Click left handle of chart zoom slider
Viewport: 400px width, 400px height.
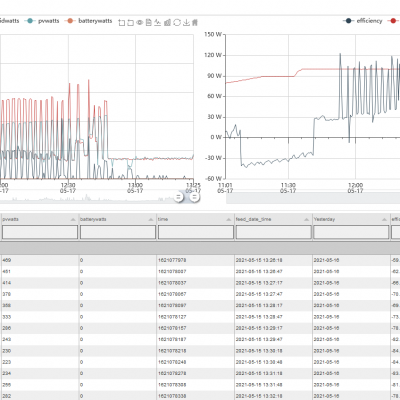(x=179, y=197)
